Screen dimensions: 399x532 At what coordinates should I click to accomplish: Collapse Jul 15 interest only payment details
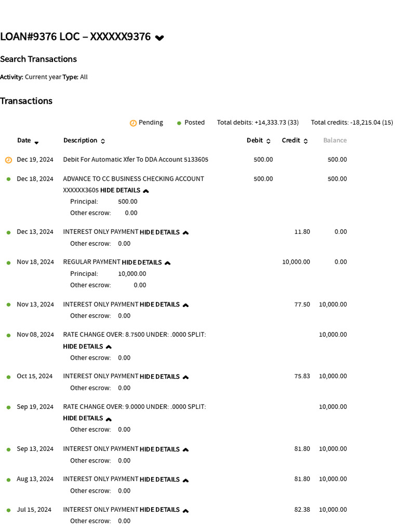click(x=164, y=510)
